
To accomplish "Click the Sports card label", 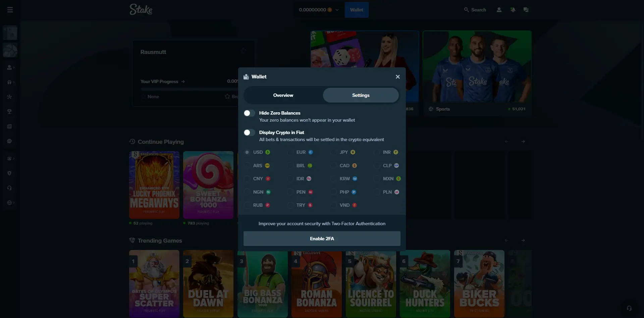I will (443, 109).
